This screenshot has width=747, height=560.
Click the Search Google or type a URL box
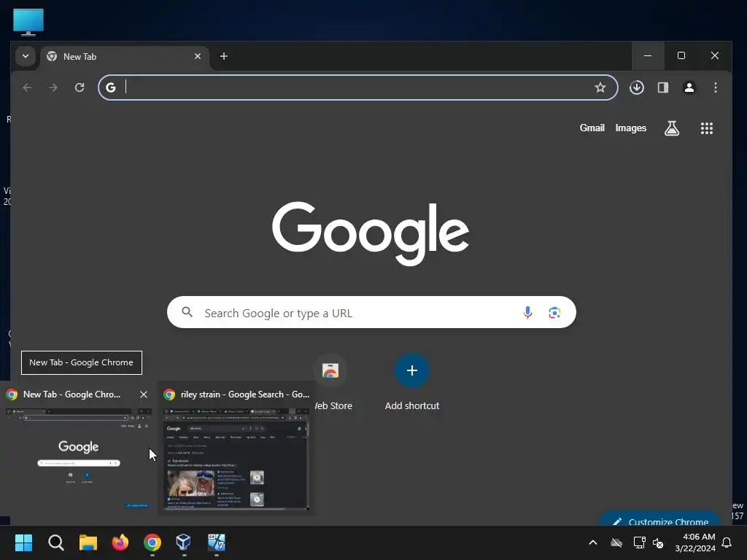click(x=371, y=312)
